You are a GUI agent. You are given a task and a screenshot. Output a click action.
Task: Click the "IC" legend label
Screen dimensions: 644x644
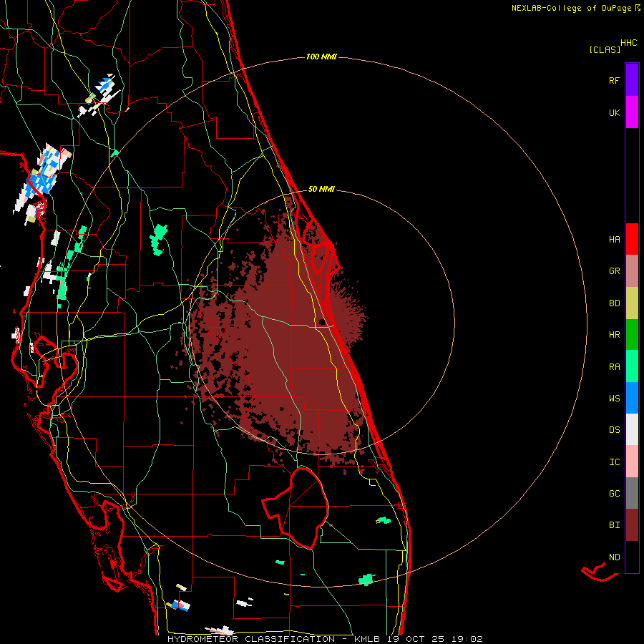click(614, 462)
